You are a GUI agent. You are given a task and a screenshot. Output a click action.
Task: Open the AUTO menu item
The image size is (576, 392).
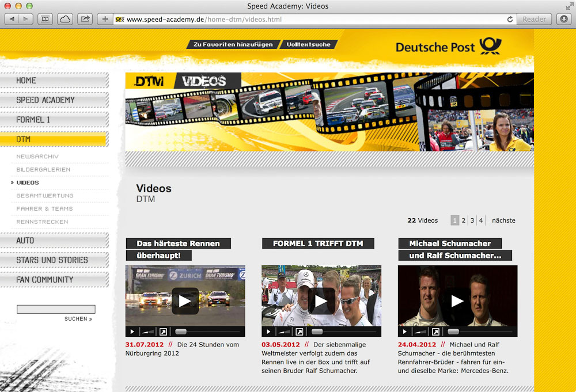tap(54, 241)
